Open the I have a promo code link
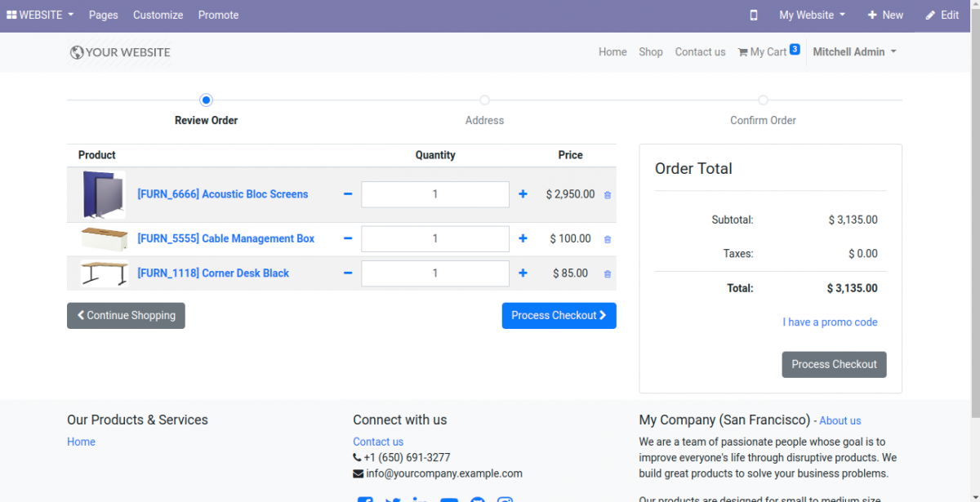 [830, 322]
